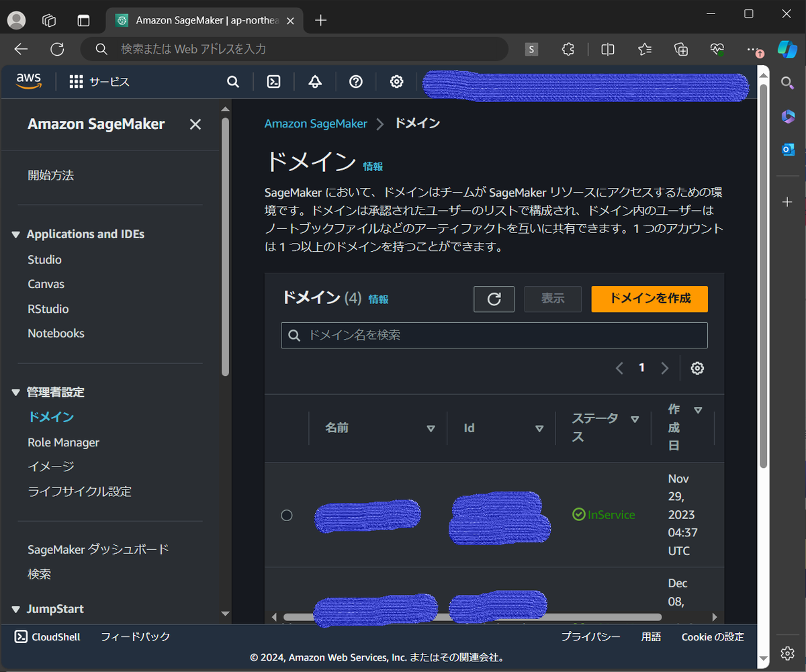This screenshot has height=672, width=806.
Task: Open Role Manager in side navigation
Action: pos(63,442)
